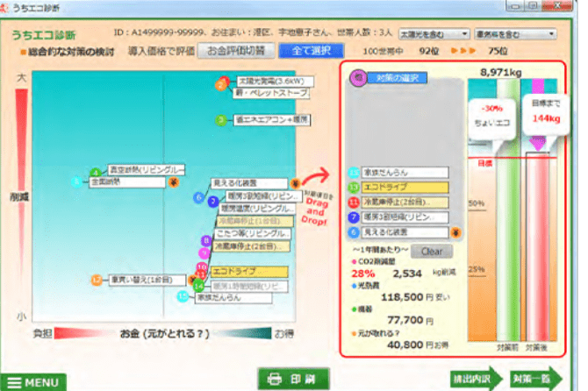The height and width of the screenshot is (391, 588).
Task: Click dark blue circle 7 marker in chart
Action: pyautogui.click(x=213, y=202)
